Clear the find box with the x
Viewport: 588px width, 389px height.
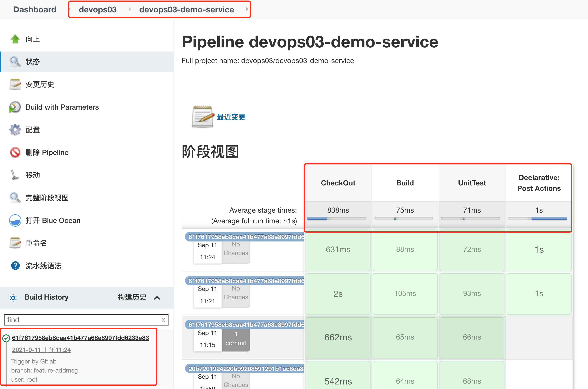pos(163,320)
